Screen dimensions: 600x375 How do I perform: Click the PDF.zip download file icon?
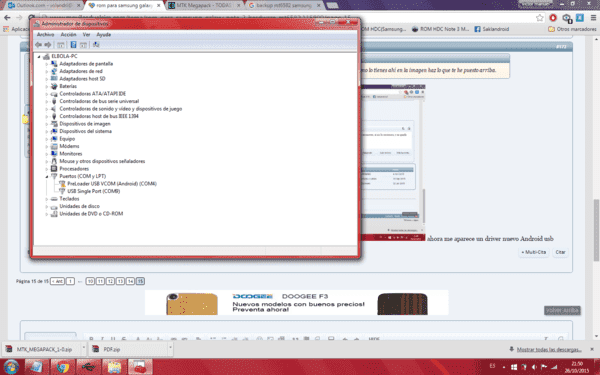(96, 349)
